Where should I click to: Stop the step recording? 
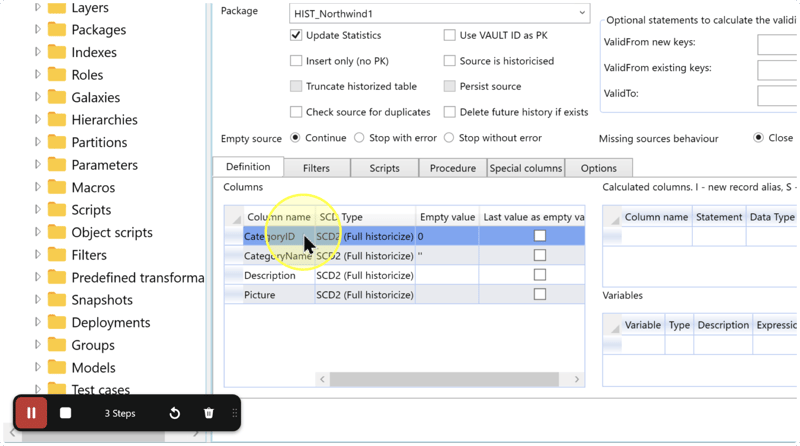(x=65, y=413)
